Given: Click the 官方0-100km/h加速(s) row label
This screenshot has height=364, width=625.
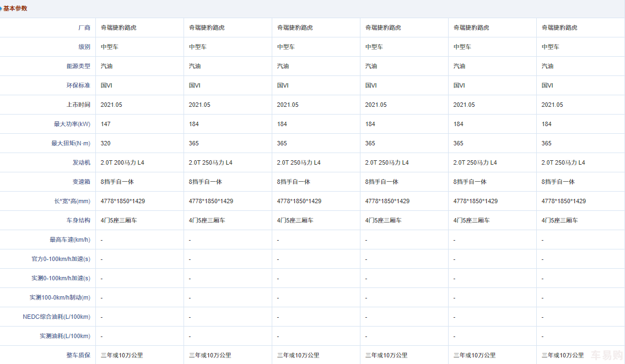Looking at the screenshot, I should click(61, 259).
